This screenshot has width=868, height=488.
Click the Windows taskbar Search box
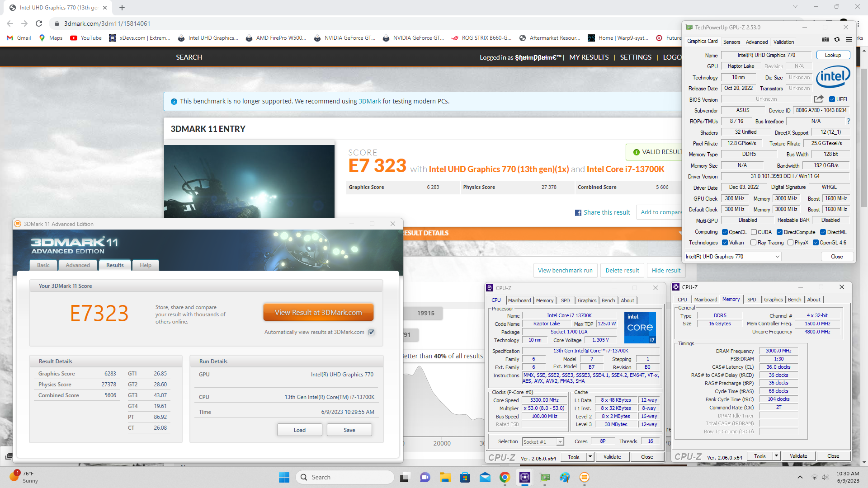pyautogui.click(x=345, y=477)
